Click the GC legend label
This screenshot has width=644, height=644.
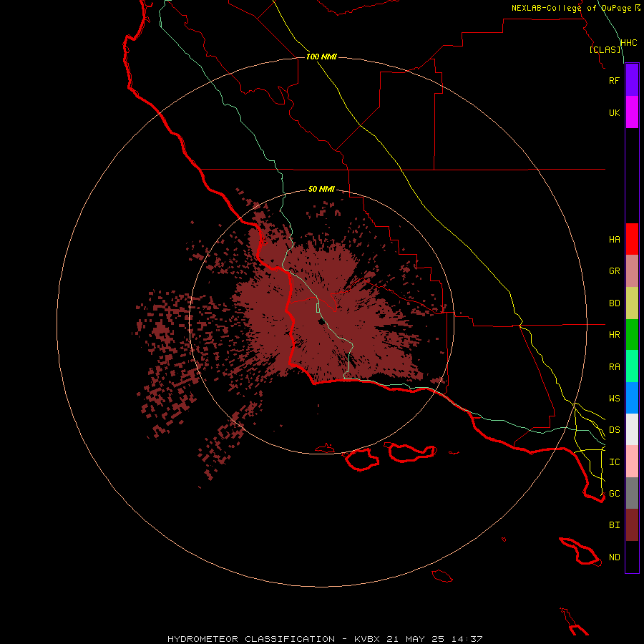pos(614,494)
